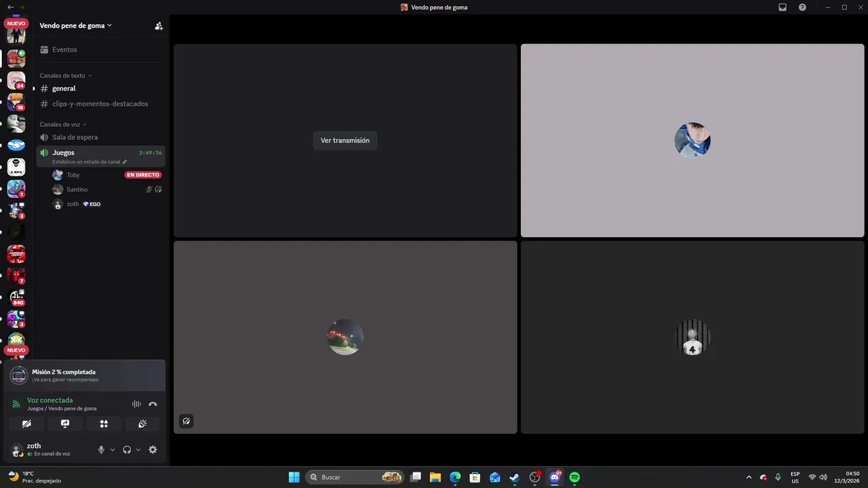Click the bottom NUEVO unread badge
Viewport: 868px width, 488px height.
16,350
